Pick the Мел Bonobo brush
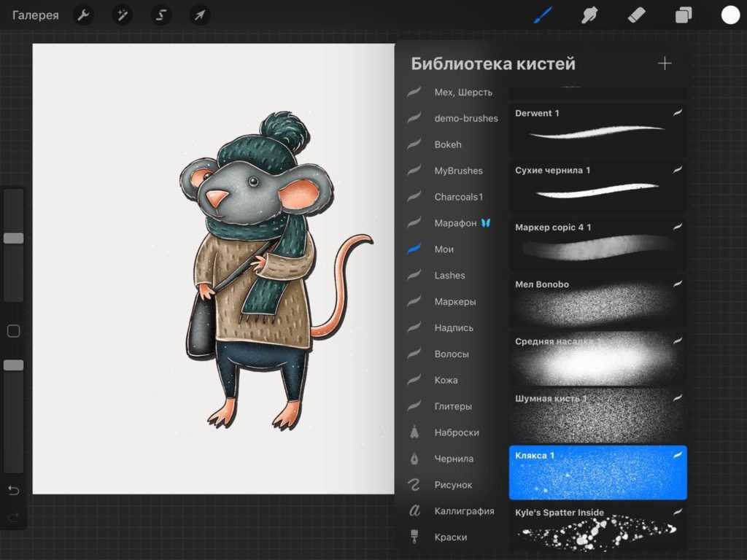The image size is (747, 560). pos(597,300)
